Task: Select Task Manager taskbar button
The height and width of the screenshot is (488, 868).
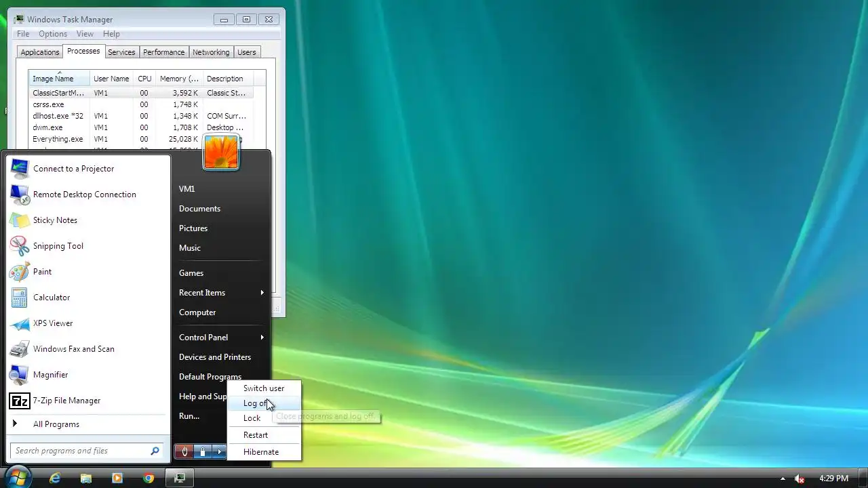Action: click(180, 478)
